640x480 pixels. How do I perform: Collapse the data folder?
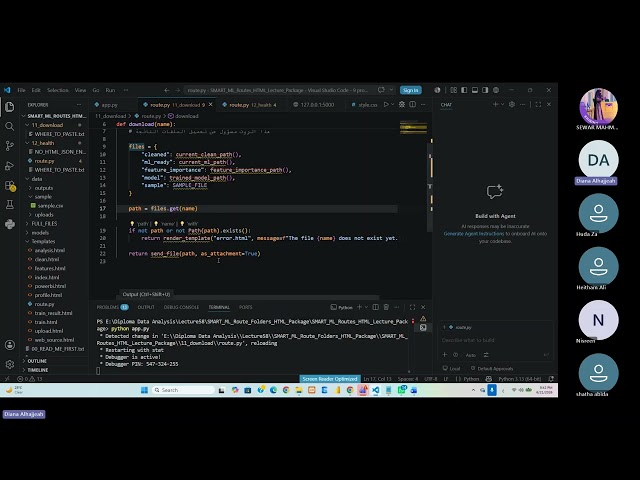click(x=37, y=179)
